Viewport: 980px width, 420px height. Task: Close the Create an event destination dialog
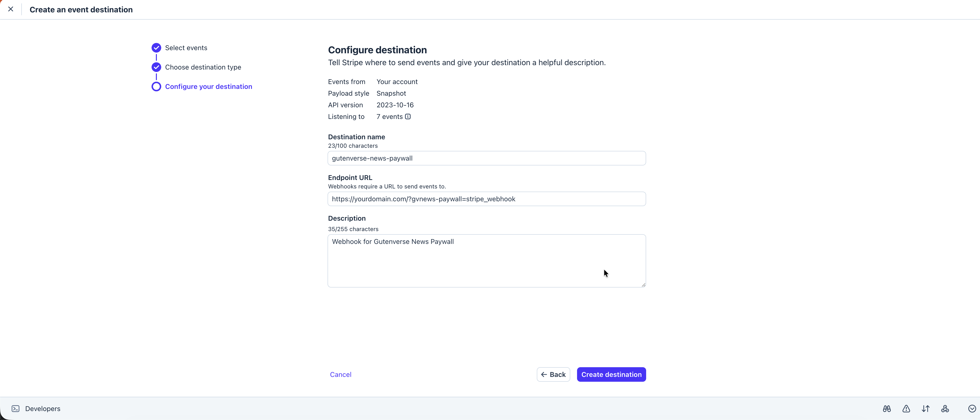tap(11, 9)
